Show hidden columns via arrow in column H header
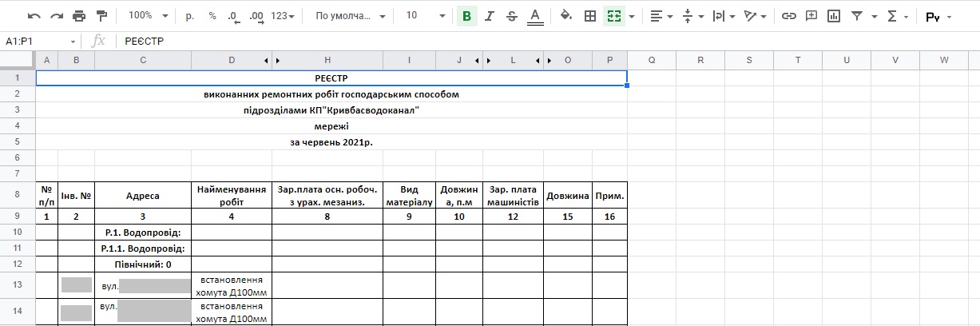 [277, 61]
